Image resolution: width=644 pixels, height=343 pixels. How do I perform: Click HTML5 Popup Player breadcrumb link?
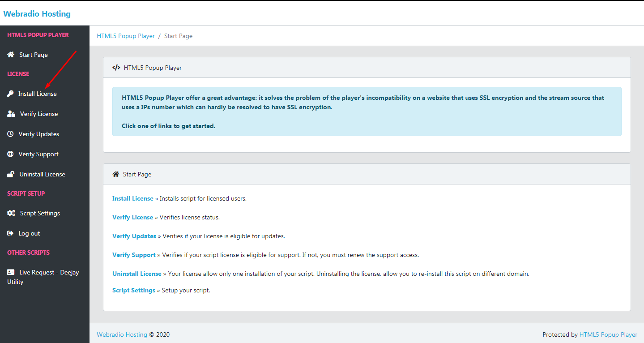126,36
